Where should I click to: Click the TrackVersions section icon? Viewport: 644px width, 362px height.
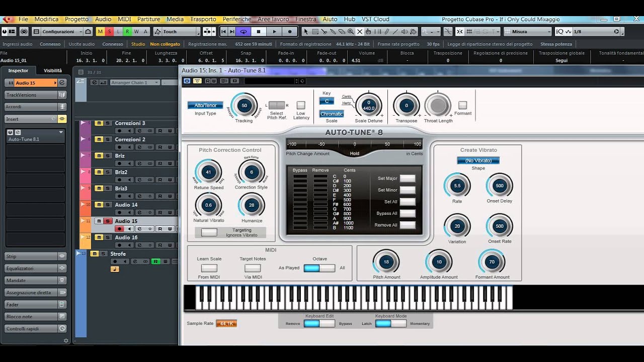tap(62, 95)
